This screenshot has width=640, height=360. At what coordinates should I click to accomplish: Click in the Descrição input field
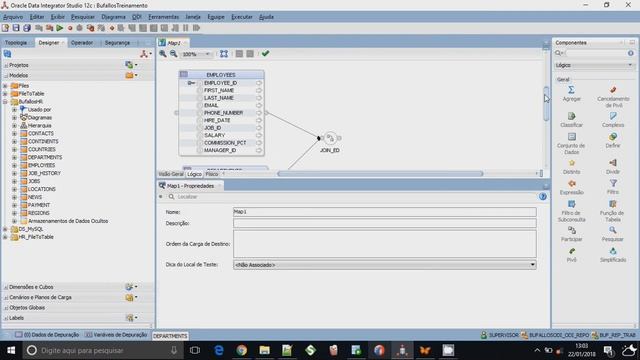pyautogui.click(x=384, y=223)
